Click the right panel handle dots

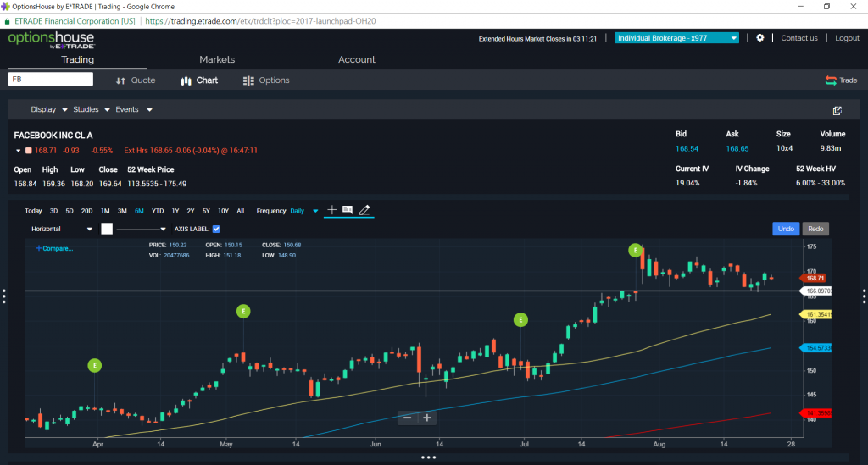[864, 296]
